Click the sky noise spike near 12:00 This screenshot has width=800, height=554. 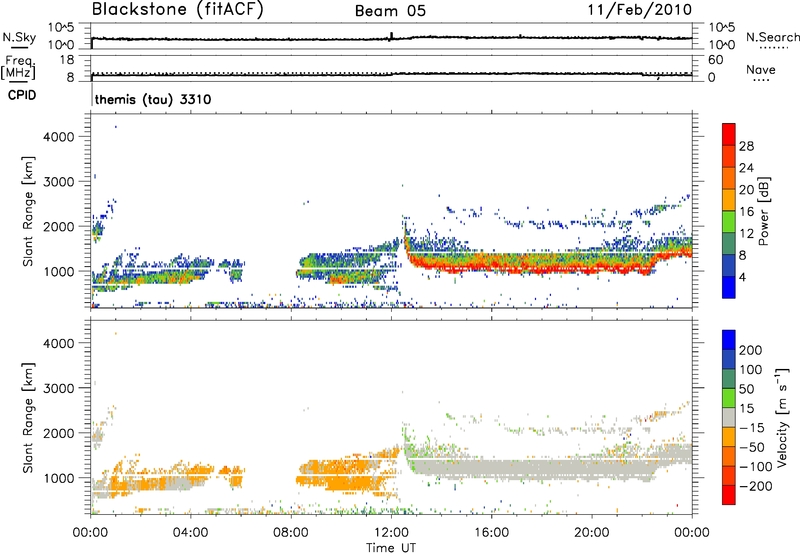pyautogui.click(x=391, y=36)
